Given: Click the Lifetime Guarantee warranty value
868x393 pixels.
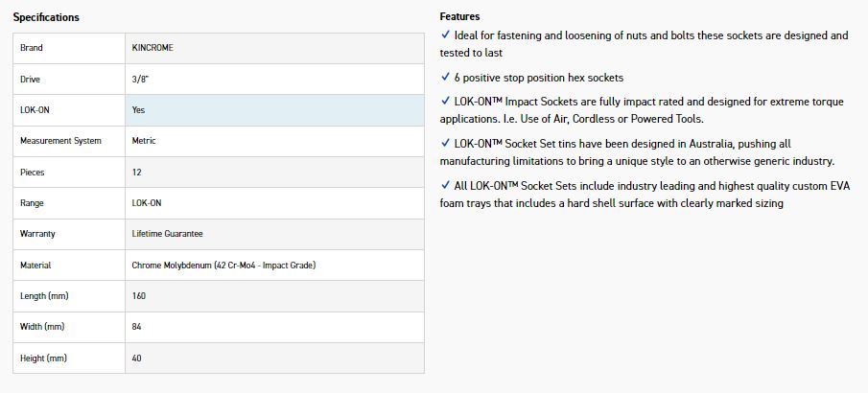Looking at the screenshot, I should point(167,234).
